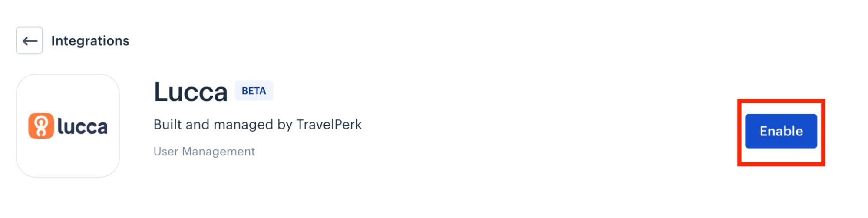Open the Lucca logo thumbnail card
The image size is (868, 218).
tap(68, 126)
